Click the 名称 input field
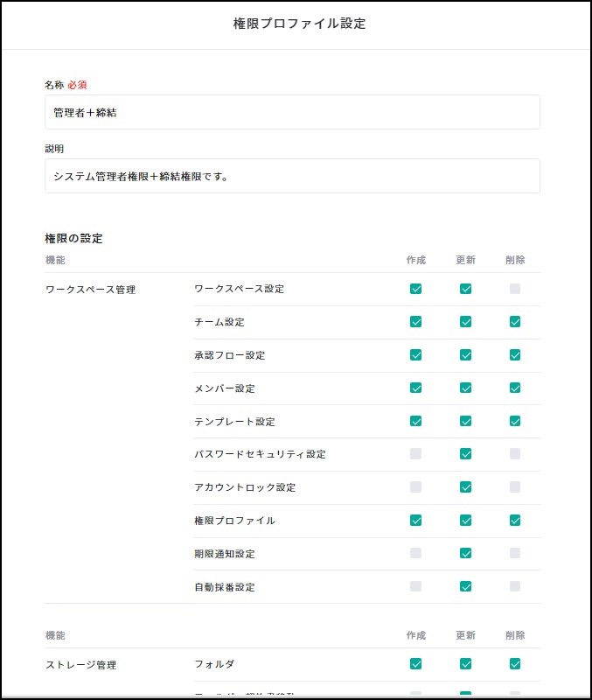The width and height of the screenshot is (592, 700). point(292,112)
